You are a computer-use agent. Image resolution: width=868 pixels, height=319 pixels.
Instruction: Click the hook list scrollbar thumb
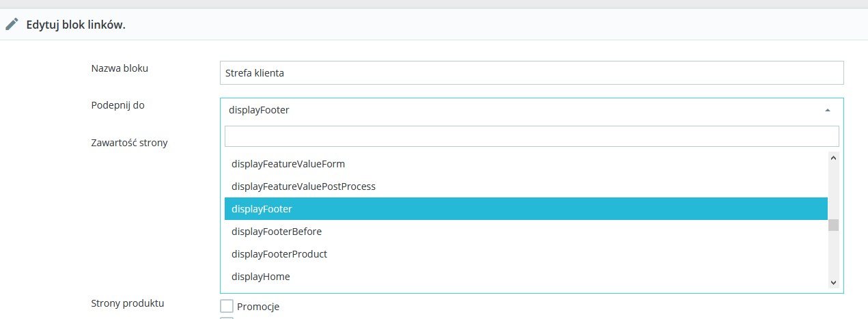click(833, 225)
